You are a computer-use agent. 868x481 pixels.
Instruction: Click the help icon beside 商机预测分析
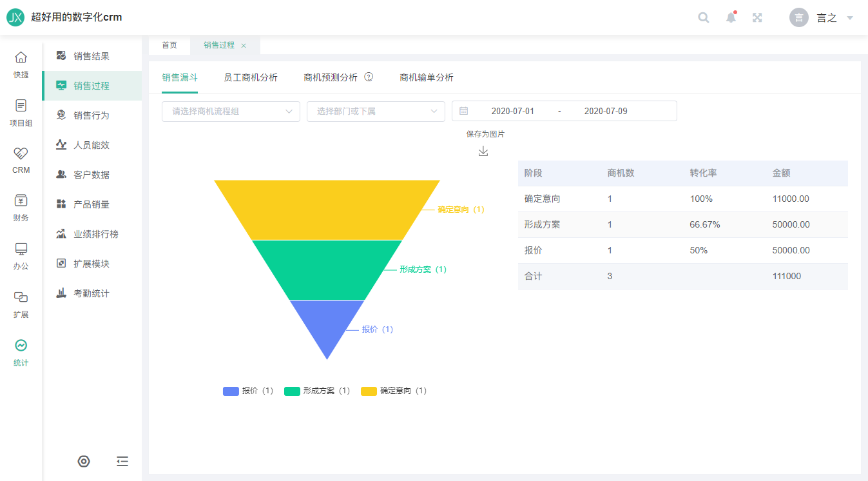point(369,77)
